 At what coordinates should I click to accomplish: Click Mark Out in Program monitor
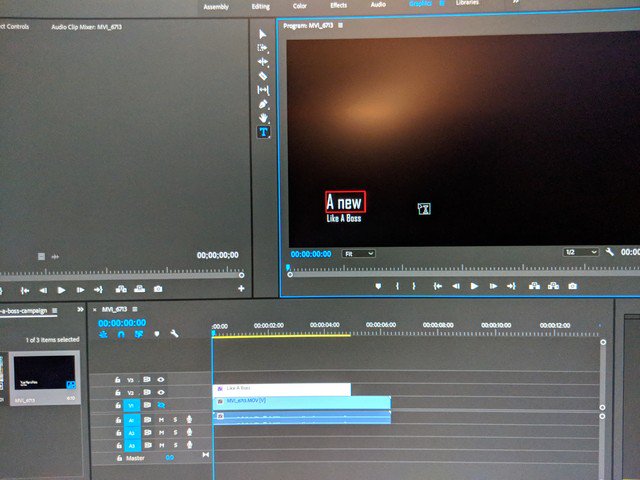414,286
